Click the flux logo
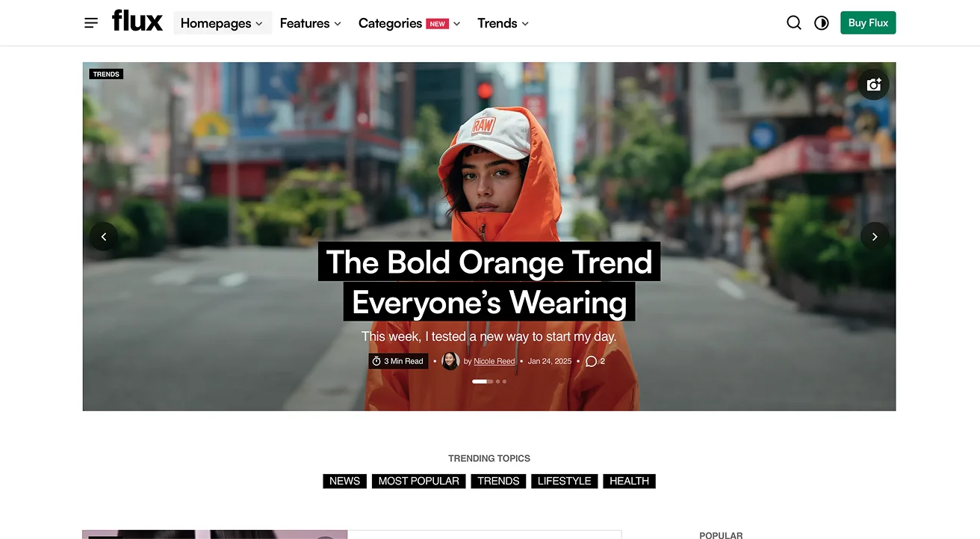980x539 pixels. (x=137, y=21)
